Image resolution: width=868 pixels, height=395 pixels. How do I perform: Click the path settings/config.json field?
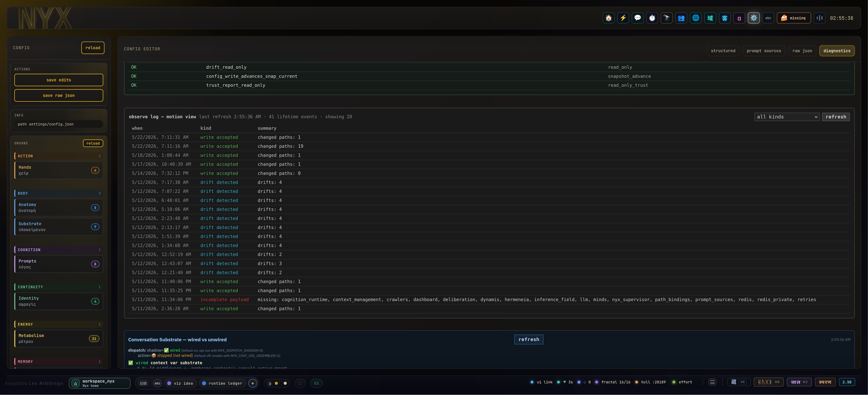pos(59,124)
